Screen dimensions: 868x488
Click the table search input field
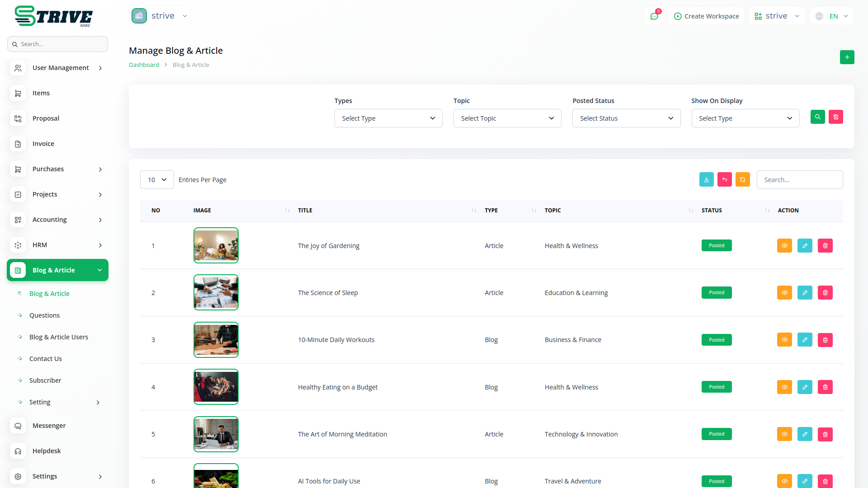[x=799, y=180]
